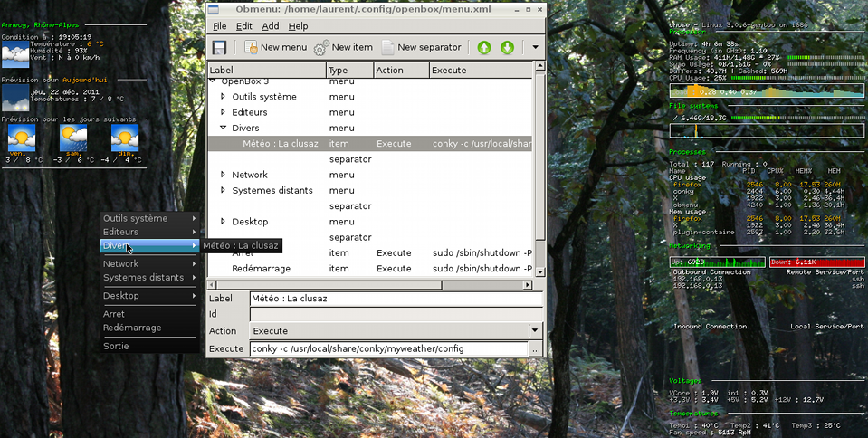868x438 pixels.
Task: Expand the Outils système tree node
Action: point(224,97)
